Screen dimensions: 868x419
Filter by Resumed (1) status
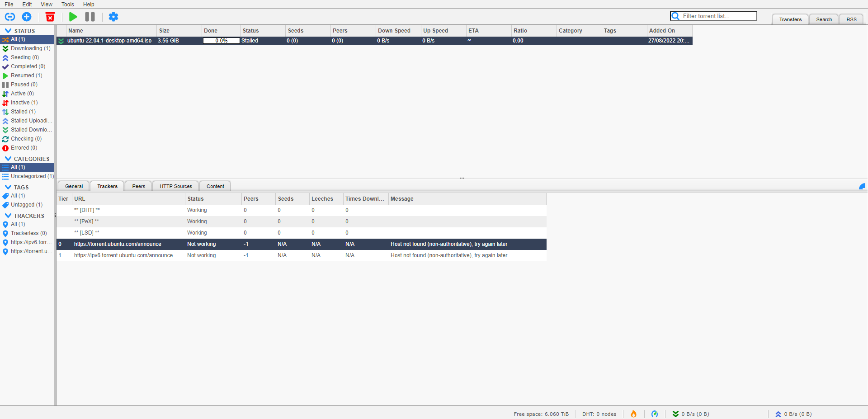27,75
